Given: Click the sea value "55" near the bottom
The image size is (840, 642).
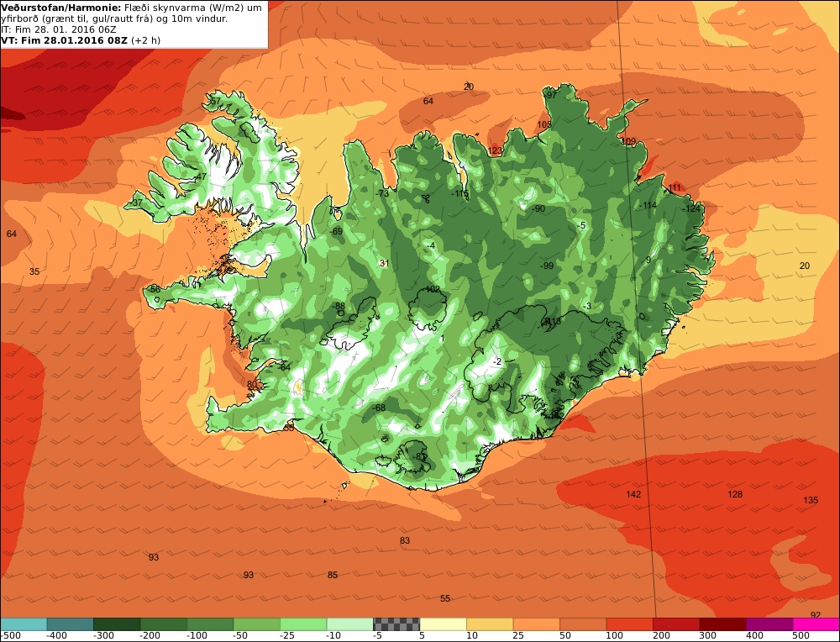Looking at the screenshot, I should [445, 598].
